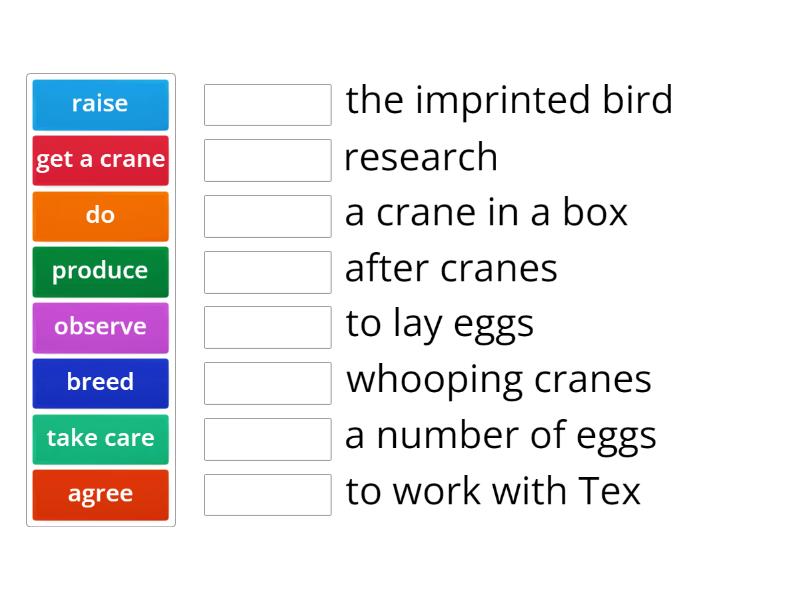Select the phrase 'whooping cranes'
The width and height of the screenshot is (800, 600).
(x=498, y=380)
